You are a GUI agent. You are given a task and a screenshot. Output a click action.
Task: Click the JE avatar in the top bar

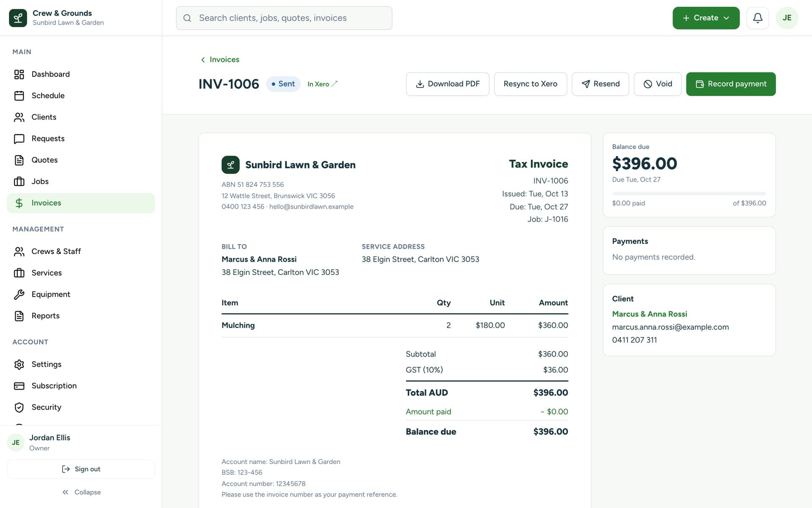pos(787,18)
